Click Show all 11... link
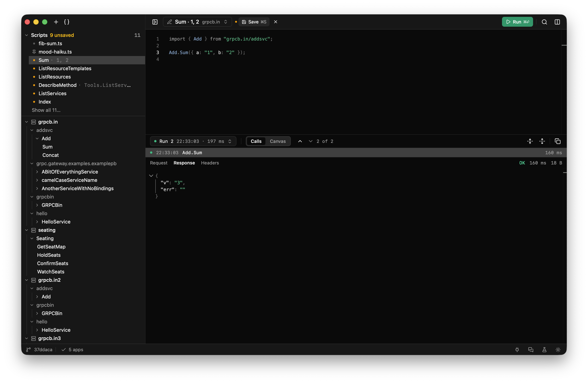Viewport: 588px width, 383px height. (x=46, y=110)
